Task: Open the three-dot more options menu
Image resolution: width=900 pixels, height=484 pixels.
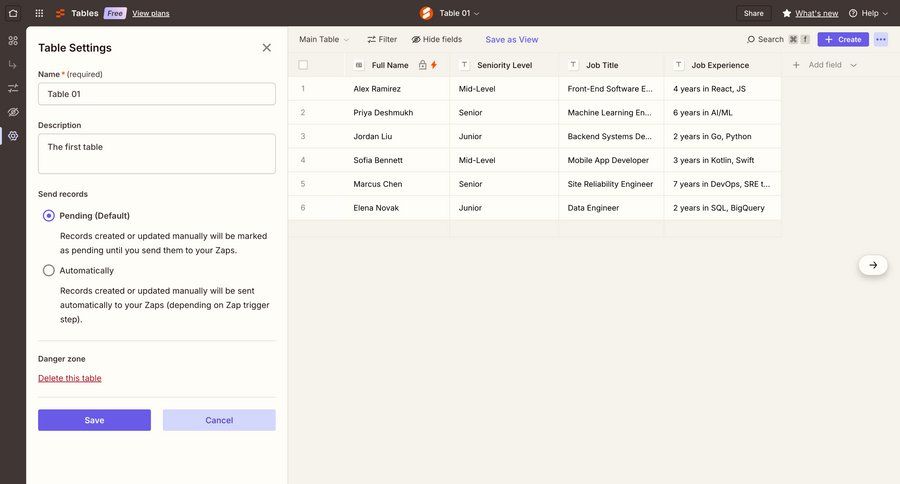Action: (x=880, y=39)
